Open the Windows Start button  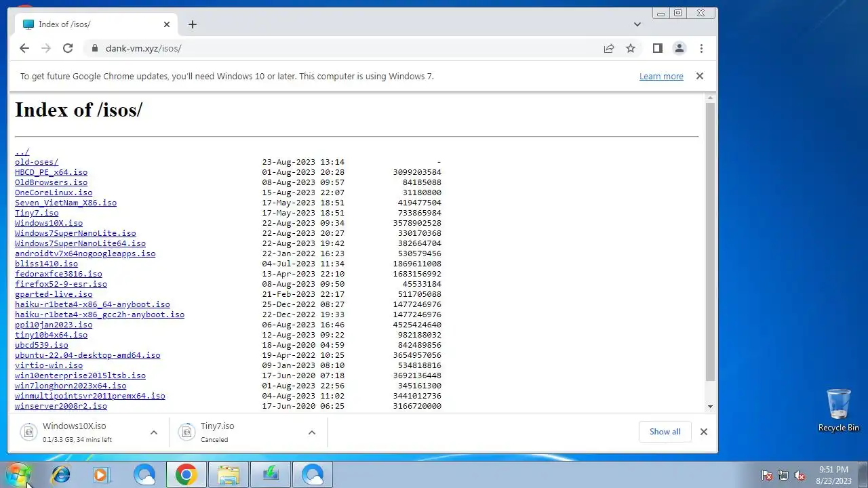[18, 474]
